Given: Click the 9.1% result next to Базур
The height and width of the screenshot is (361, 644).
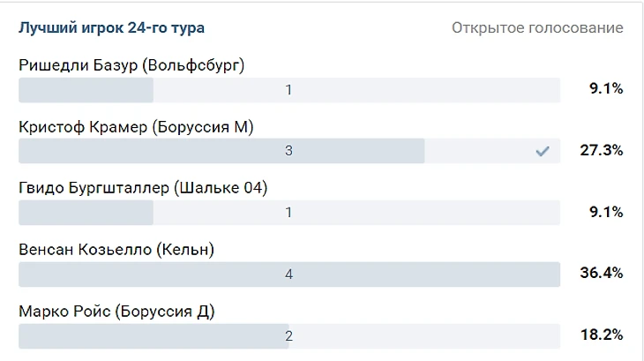Looking at the screenshot, I should point(606,88).
